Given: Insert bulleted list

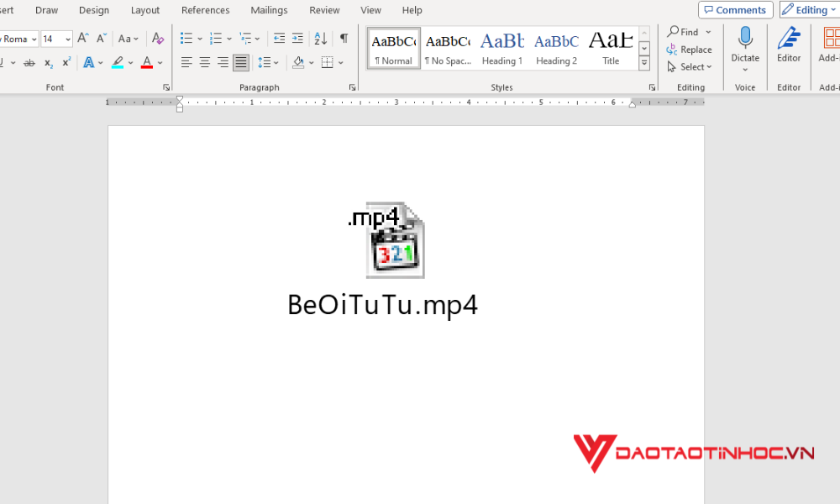Looking at the screenshot, I should pos(186,38).
